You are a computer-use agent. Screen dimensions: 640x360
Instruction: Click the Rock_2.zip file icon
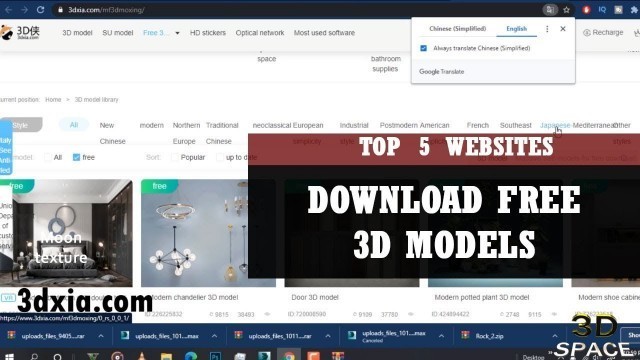coord(465,336)
